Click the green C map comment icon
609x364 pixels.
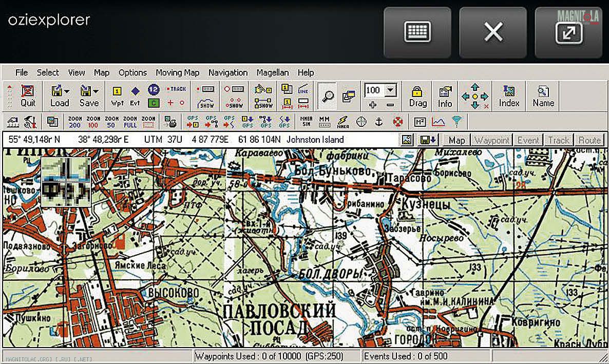click(154, 103)
